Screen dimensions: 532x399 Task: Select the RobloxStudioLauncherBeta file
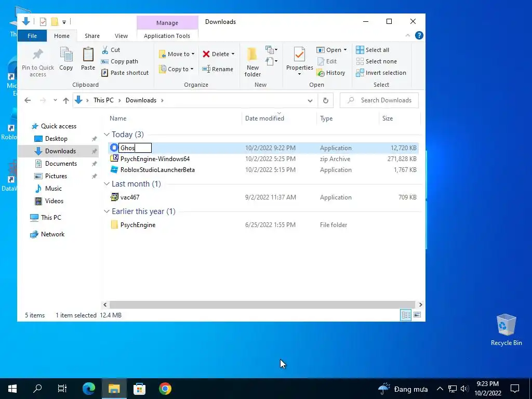[157, 170]
